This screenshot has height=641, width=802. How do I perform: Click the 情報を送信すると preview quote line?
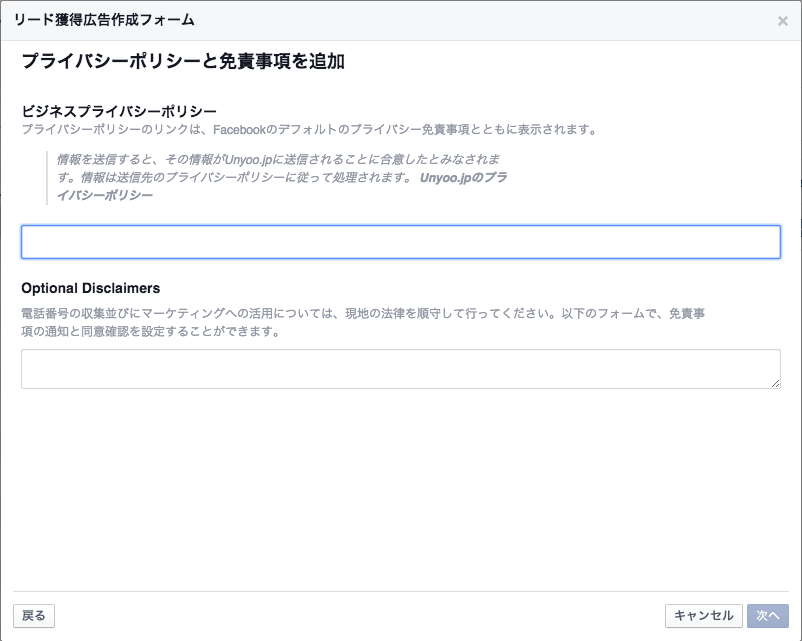coord(278,160)
